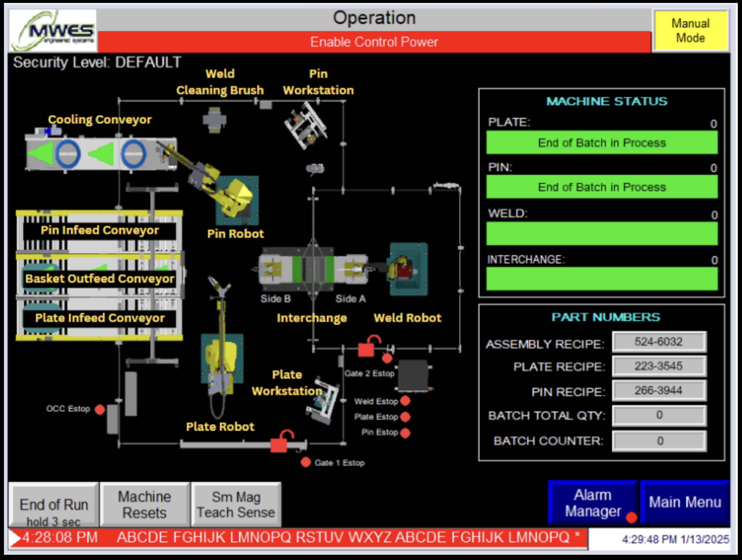The image size is (742, 560).
Task: Click the OCC Estop red indicator
Action: (x=100, y=409)
